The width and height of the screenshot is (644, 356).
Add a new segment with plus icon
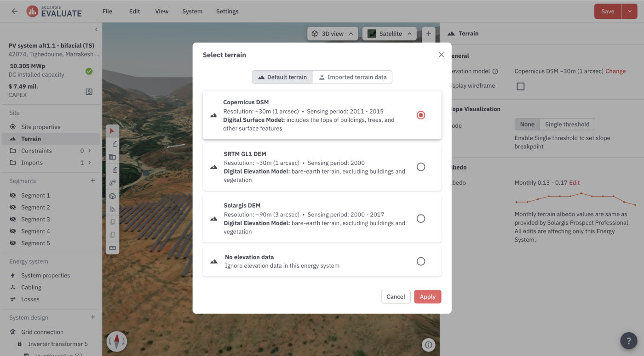(92, 181)
